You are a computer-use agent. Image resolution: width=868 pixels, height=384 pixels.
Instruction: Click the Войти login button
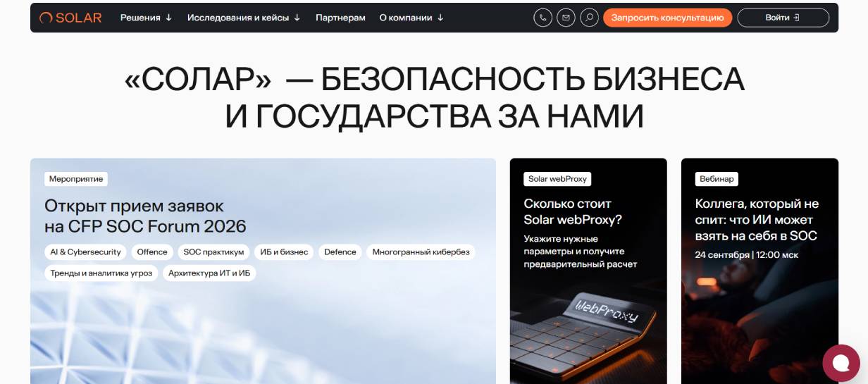point(783,18)
